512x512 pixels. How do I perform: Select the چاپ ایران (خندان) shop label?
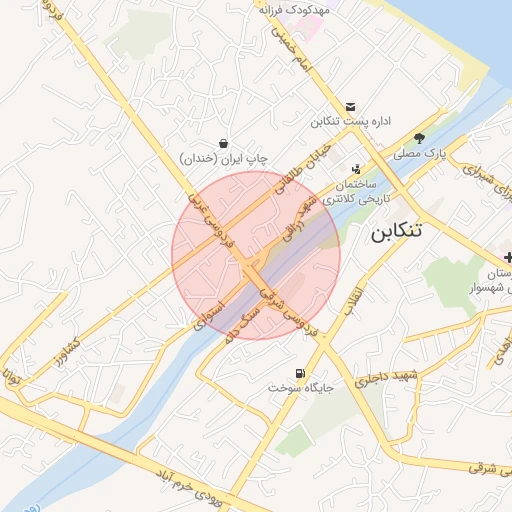pyautogui.click(x=224, y=159)
